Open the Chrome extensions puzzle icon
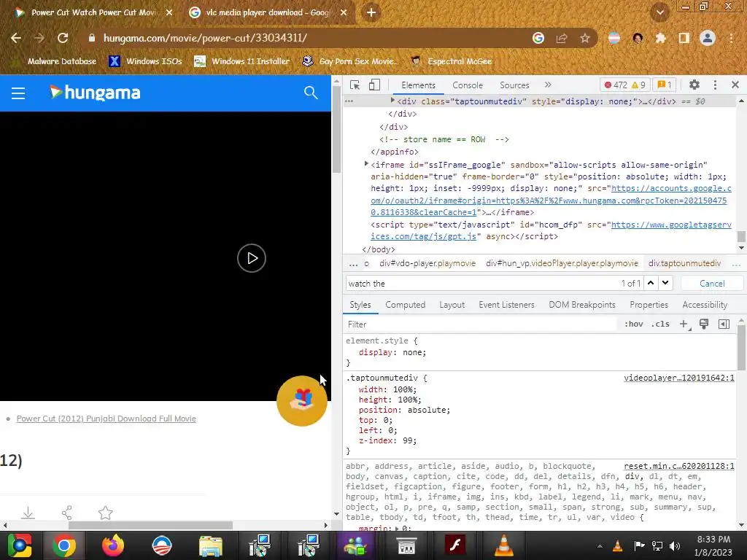747x560 pixels. pos(660,38)
